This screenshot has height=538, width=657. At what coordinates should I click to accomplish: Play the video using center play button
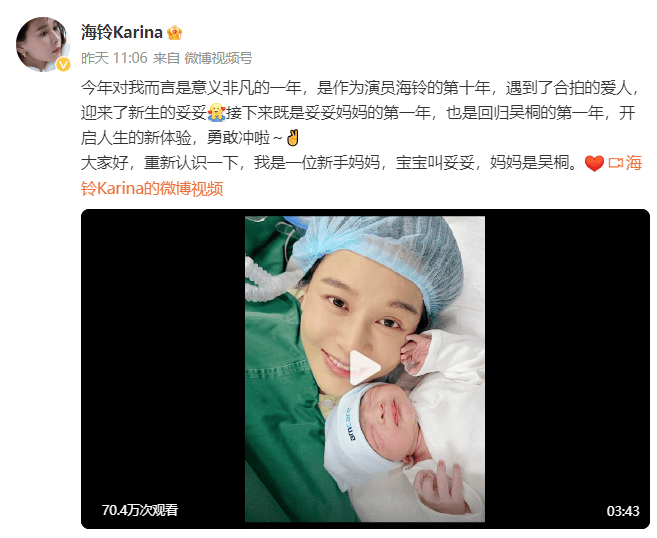click(x=365, y=367)
